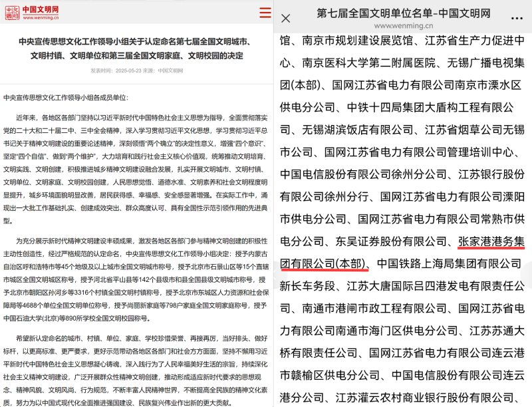The width and height of the screenshot is (532, 407).
Task: Click the text 东吴证券股份有限公司
Action: pyautogui.click(x=391, y=241)
